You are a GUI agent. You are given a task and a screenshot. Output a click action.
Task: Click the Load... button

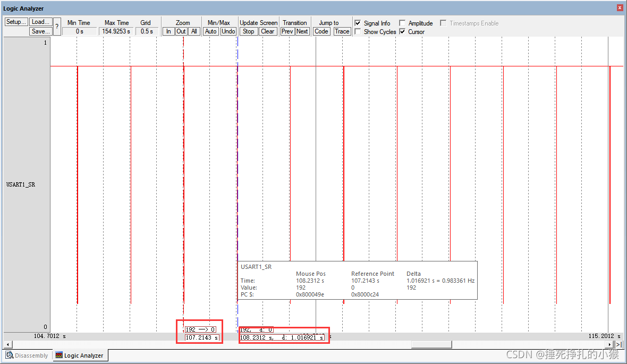point(40,22)
